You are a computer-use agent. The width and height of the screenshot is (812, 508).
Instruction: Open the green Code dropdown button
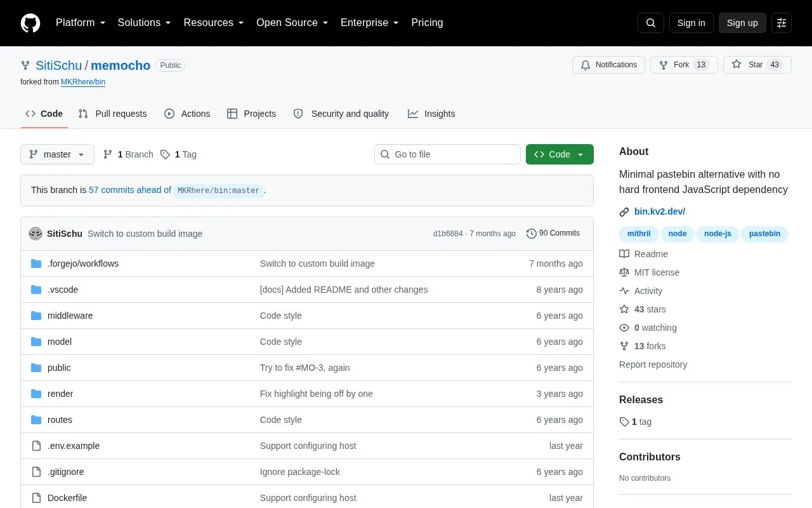(x=560, y=154)
